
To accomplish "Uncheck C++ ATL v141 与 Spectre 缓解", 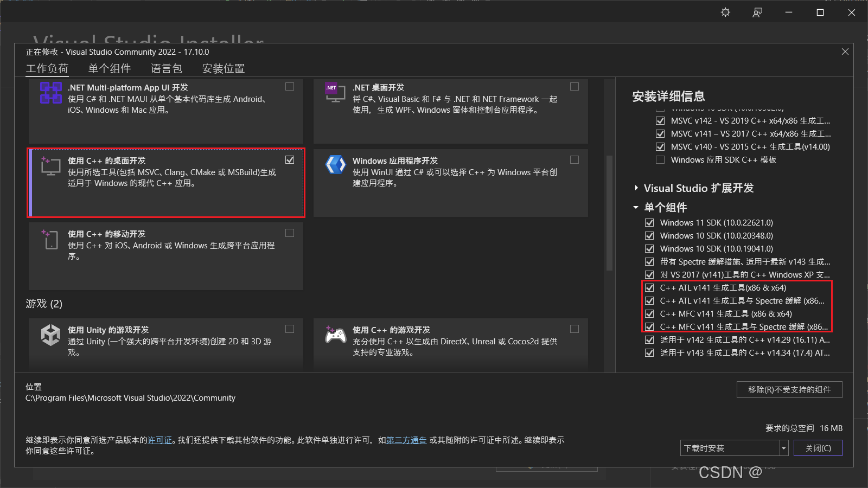I will pyautogui.click(x=649, y=301).
